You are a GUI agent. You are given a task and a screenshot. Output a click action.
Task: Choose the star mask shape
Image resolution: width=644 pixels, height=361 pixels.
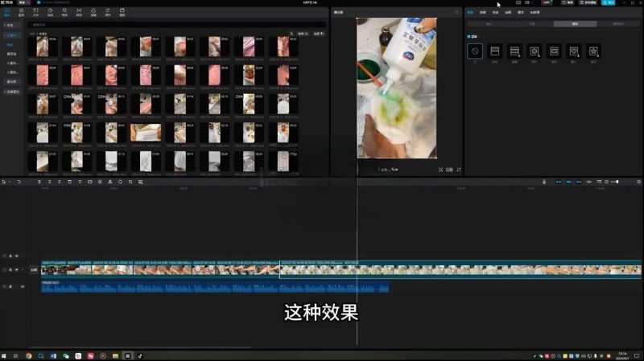[593, 51]
